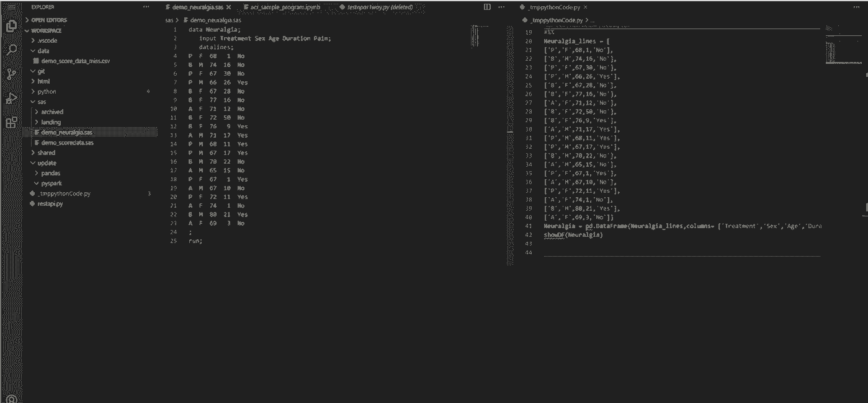This screenshot has width=868, height=403.
Task: Collapse the Workspace section
Action: click(46, 30)
